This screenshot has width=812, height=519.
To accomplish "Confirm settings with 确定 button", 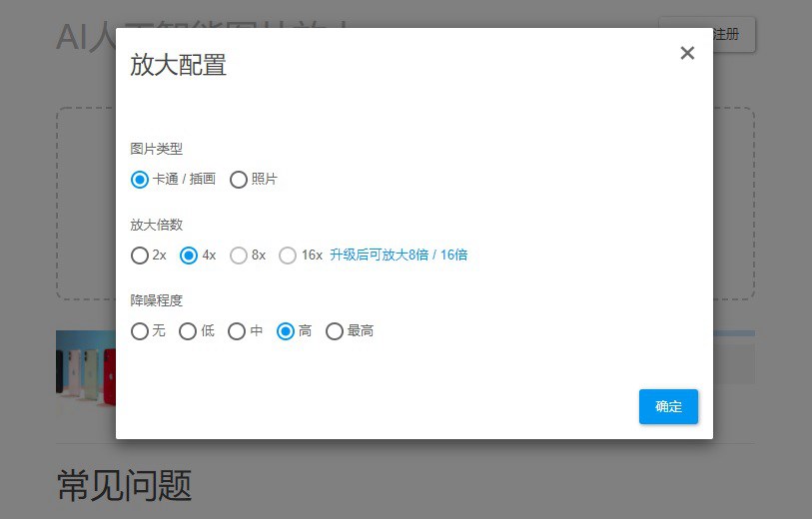I will [x=668, y=406].
